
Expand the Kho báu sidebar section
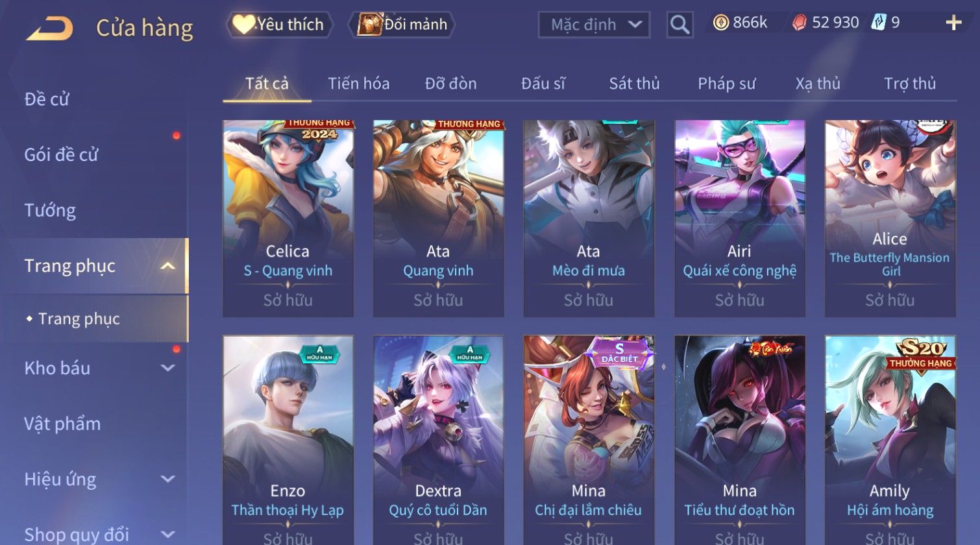coord(167,368)
